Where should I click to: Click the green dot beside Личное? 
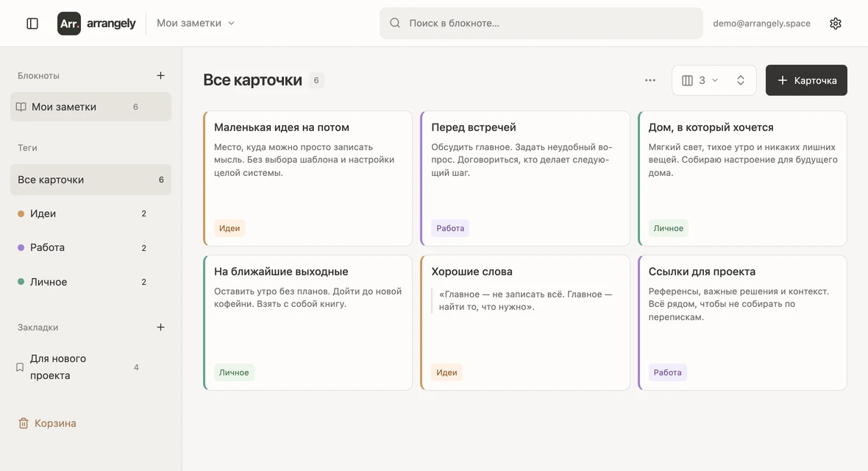point(21,281)
